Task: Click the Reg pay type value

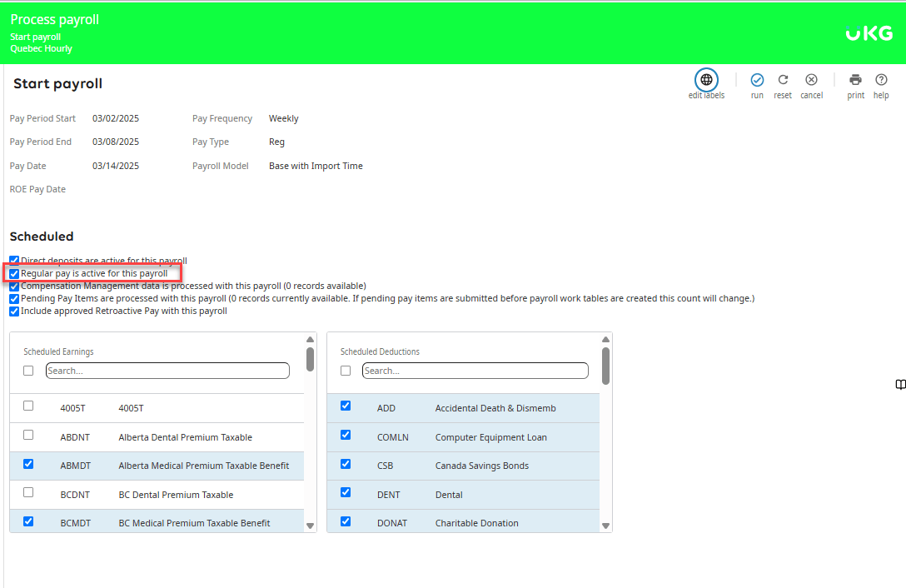Action: coord(276,142)
